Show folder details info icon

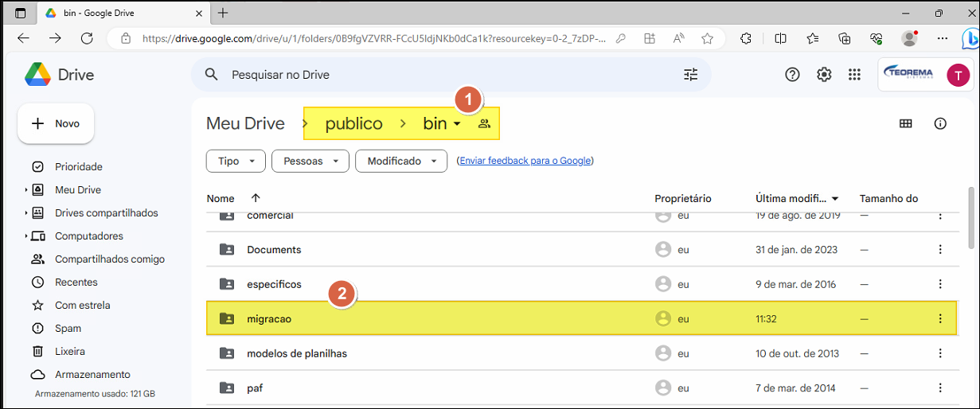[x=940, y=123]
